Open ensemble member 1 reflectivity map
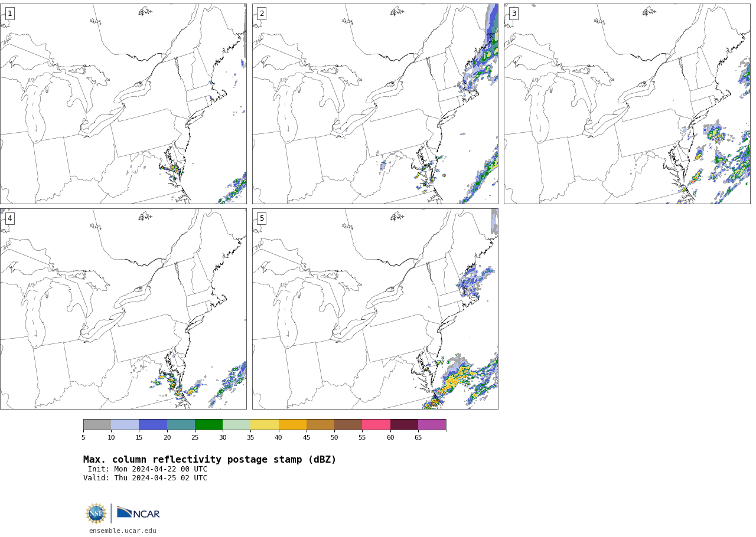 click(x=123, y=104)
